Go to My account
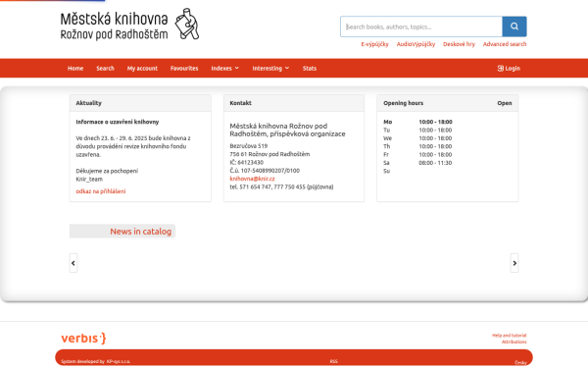 [142, 69]
